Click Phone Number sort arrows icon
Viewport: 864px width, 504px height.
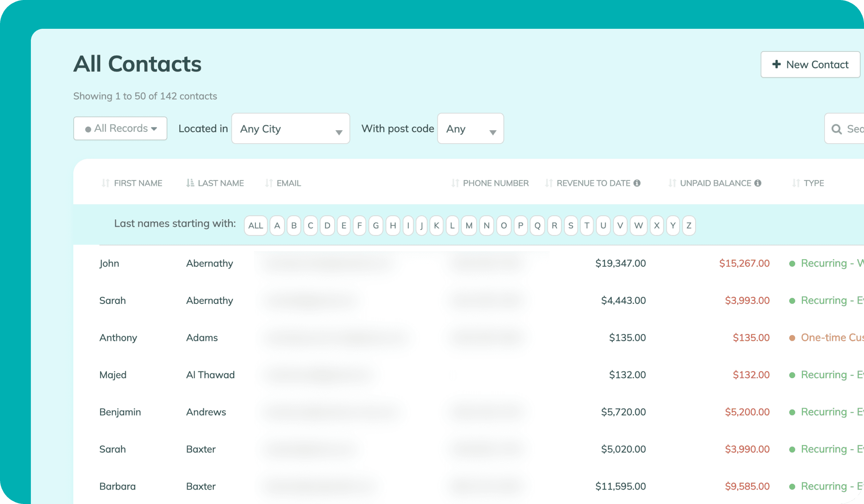pos(455,183)
